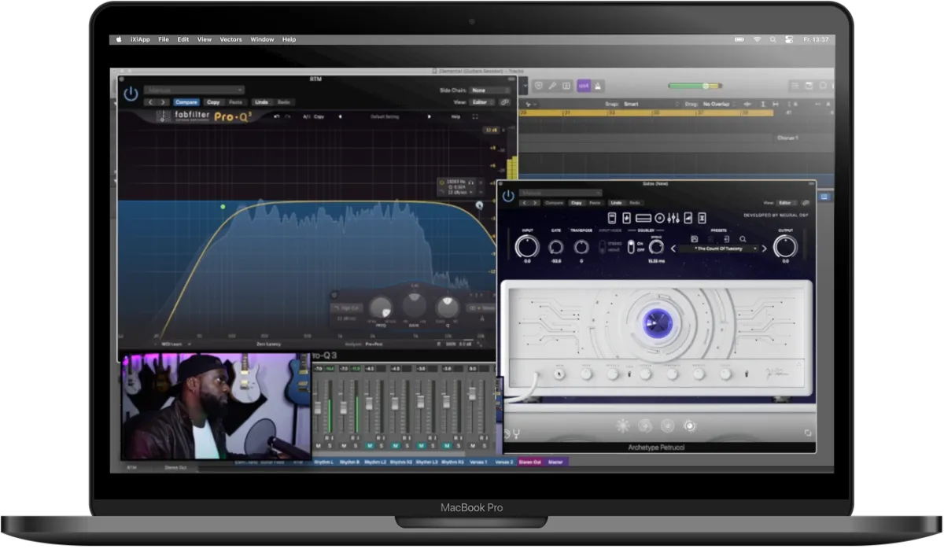The width and height of the screenshot is (944, 560).
Task: Select the green low-cut band node
Action: click(223, 207)
